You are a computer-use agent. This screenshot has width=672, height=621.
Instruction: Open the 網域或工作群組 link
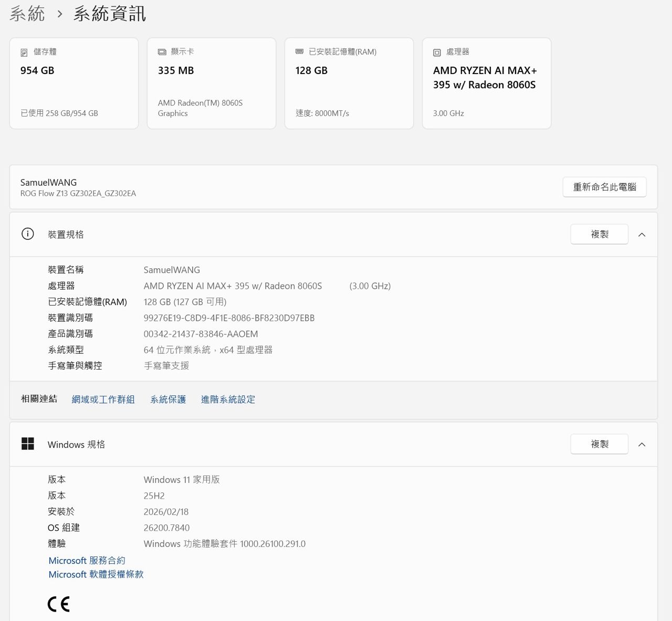tap(103, 399)
